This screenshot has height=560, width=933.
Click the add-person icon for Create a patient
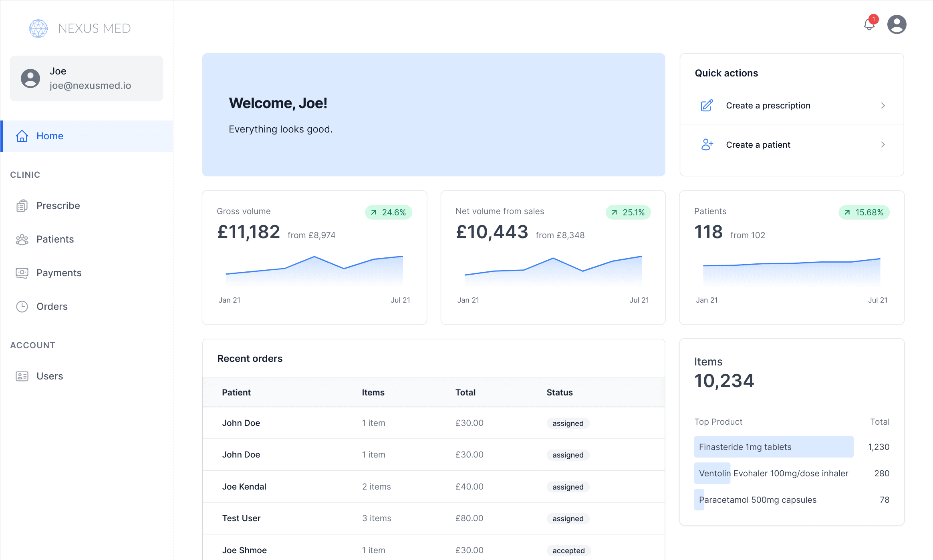click(x=707, y=145)
